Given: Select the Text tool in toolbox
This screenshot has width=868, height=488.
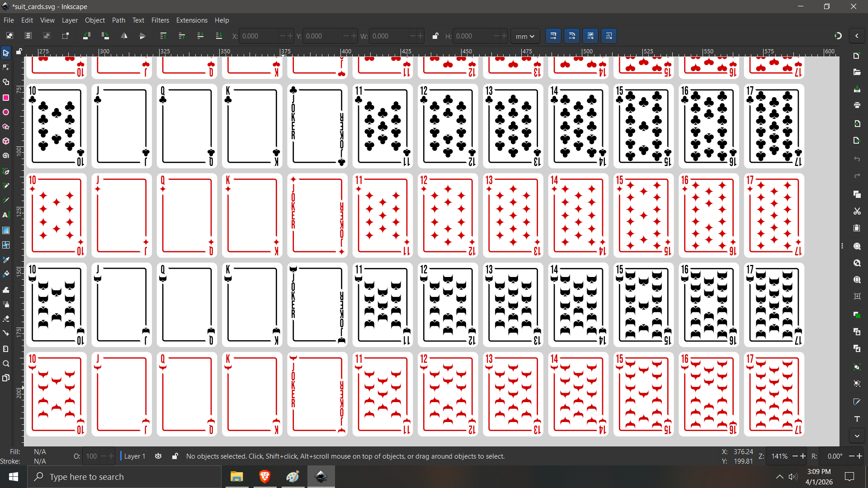Looking at the screenshot, I should pyautogui.click(x=6, y=215).
